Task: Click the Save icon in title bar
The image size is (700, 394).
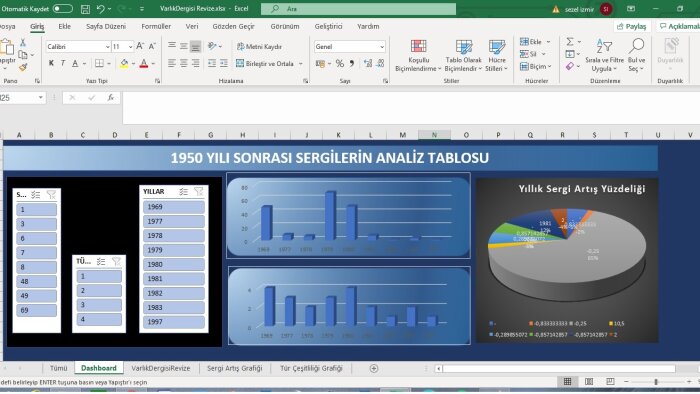Action: pos(85,9)
